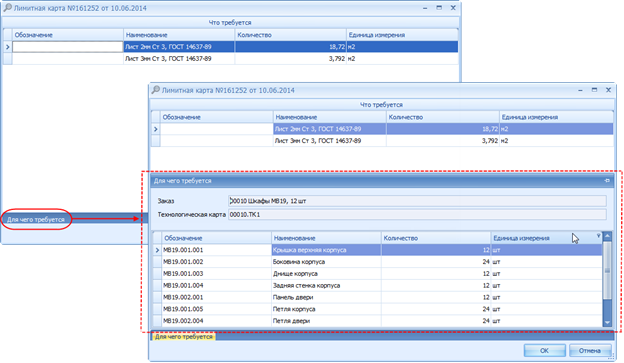Click Единица измерения header in back window
The image size is (624, 363).
click(x=402, y=35)
